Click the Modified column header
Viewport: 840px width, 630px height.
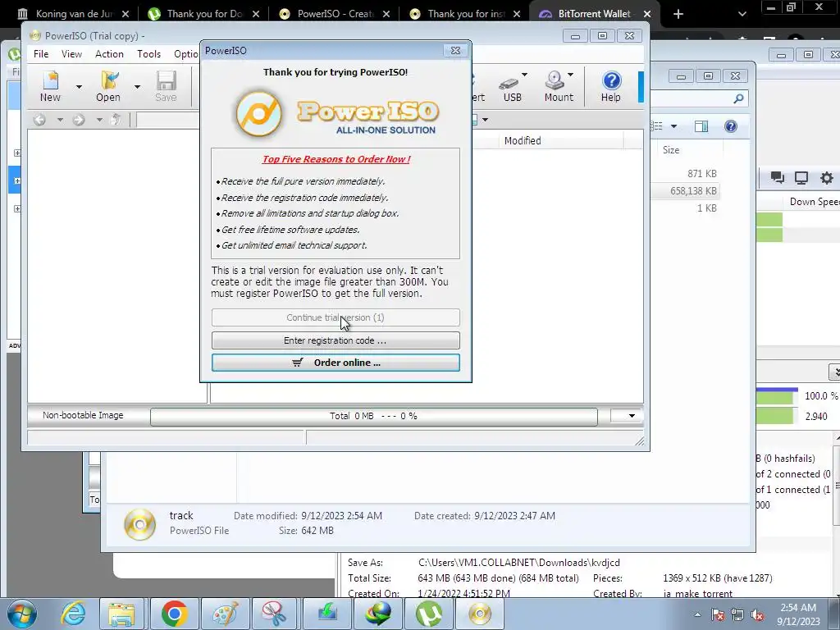[x=523, y=141]
